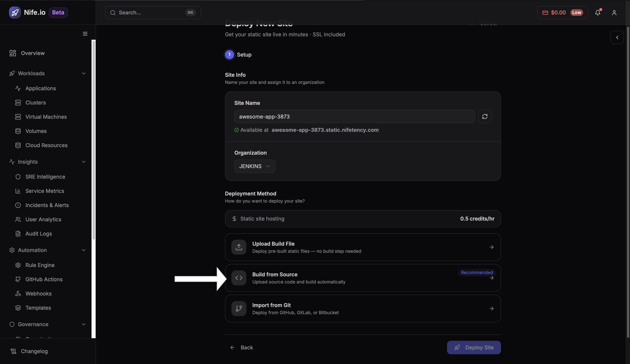Regenerate site name with the refresh icon

click(x=485, y=116)
